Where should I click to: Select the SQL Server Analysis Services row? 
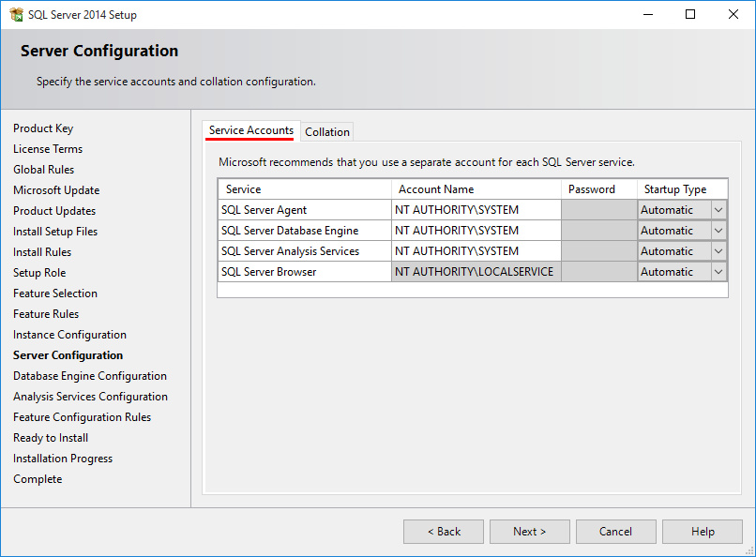pyautogui.click(x=305, y=251)
